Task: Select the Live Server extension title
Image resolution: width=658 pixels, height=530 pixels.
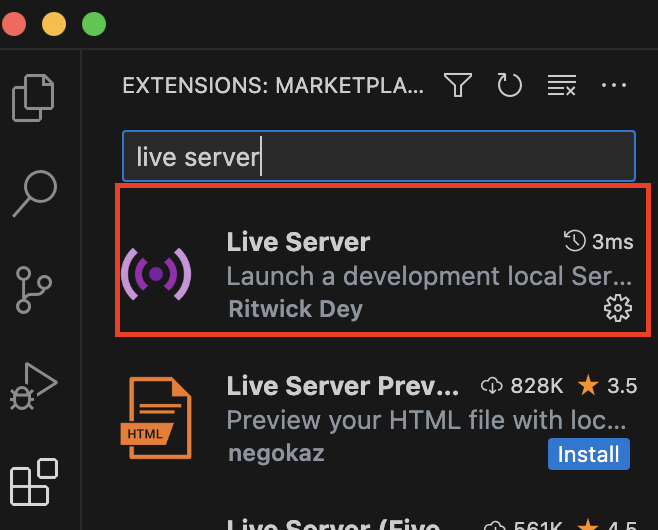Action: point(298,242)
